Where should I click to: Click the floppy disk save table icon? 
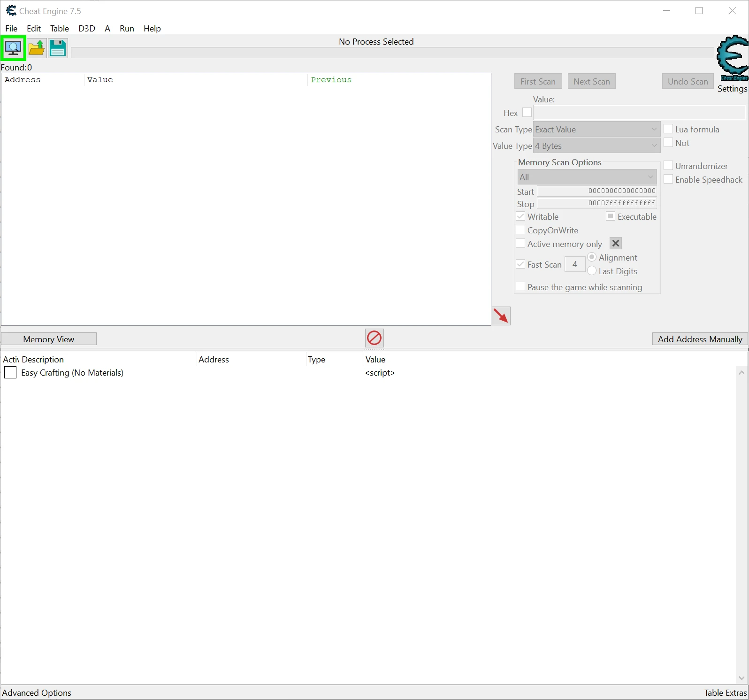coord(58,48)
